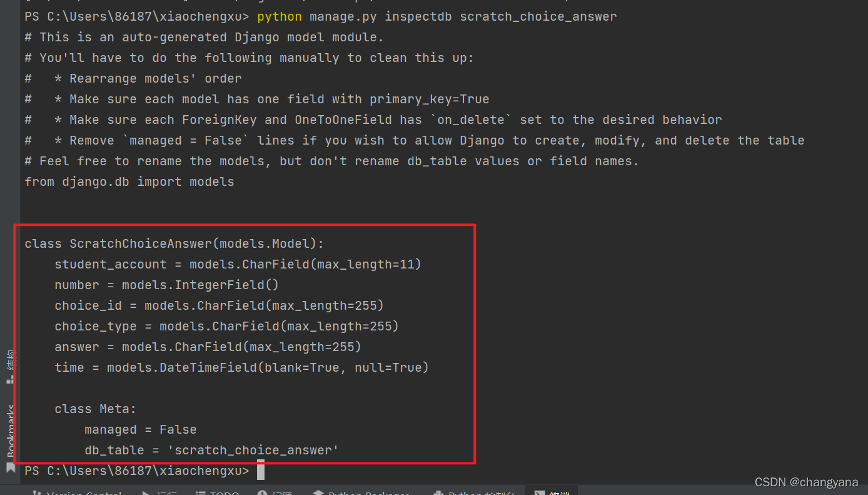Click the 'primary_key=True' comment line
Image resolution: width=868 pixels, height=495 pixels.
point(257,99)
